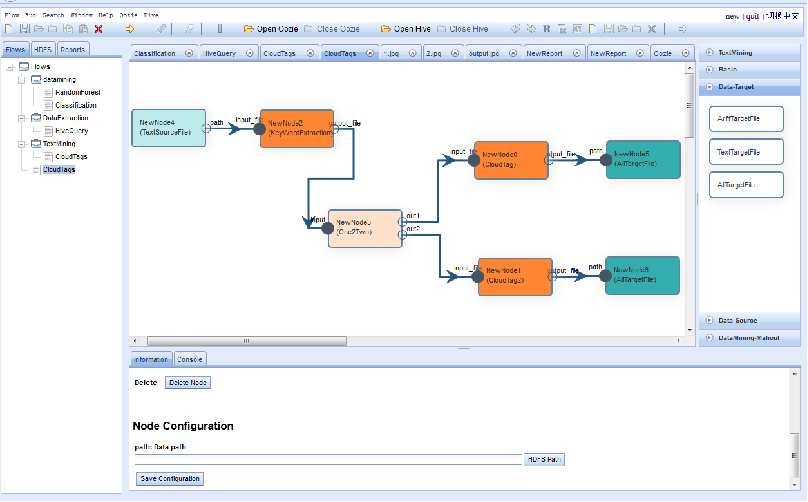Screen dimensions: 808x502
Task: Open the Classification editor tab
Action: click(x=155, y=53)
